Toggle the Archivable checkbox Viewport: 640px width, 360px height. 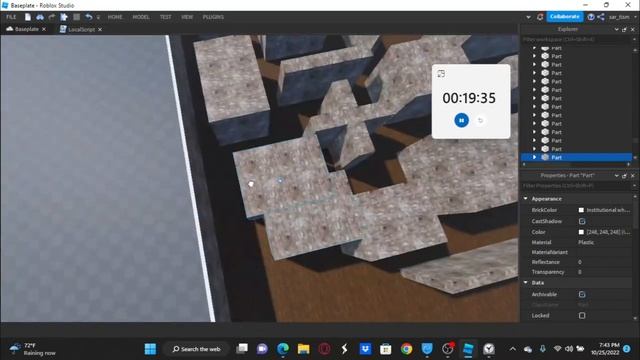click(x=582, y=294)
